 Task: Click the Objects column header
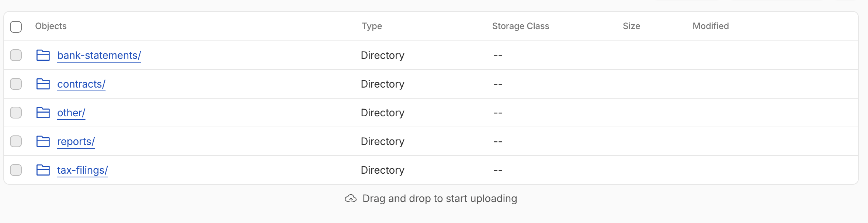coord(51,26)
